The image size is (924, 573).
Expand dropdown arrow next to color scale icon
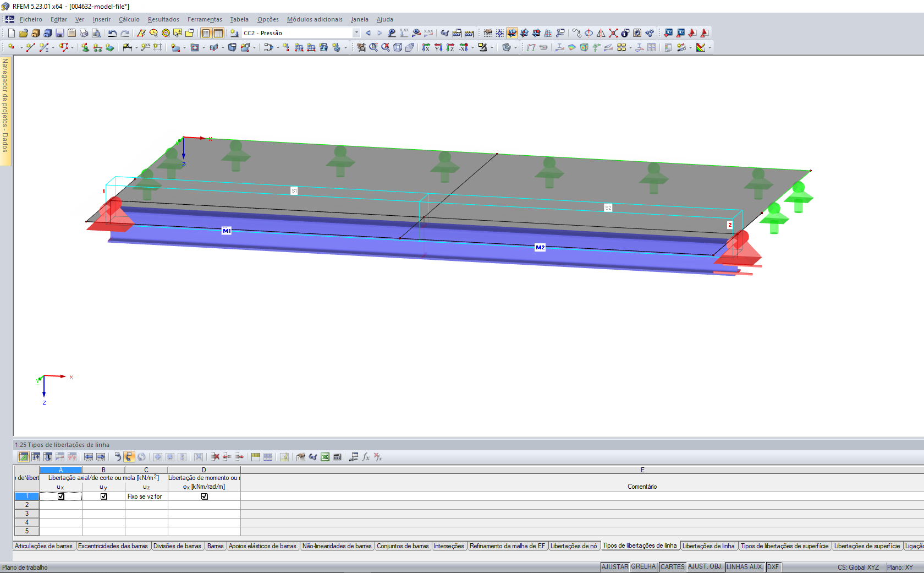710,47
